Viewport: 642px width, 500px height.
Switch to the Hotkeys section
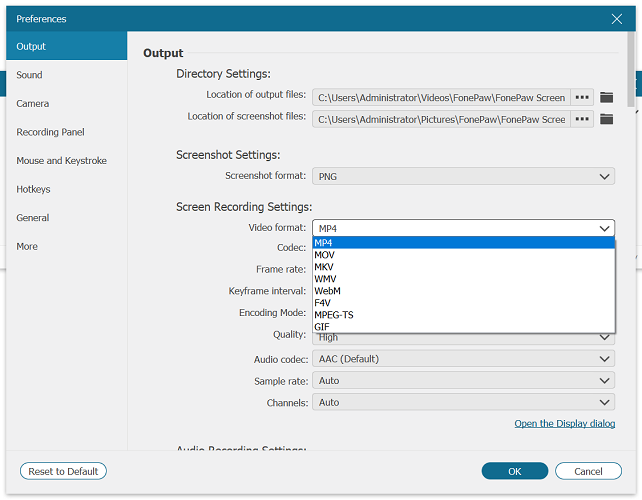point(66,189)
